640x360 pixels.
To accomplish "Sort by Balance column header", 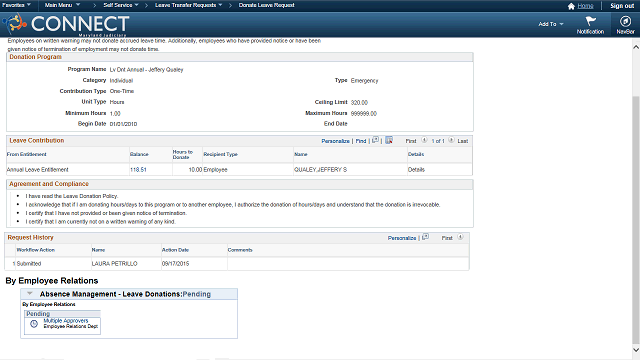I will pos(139,154).
